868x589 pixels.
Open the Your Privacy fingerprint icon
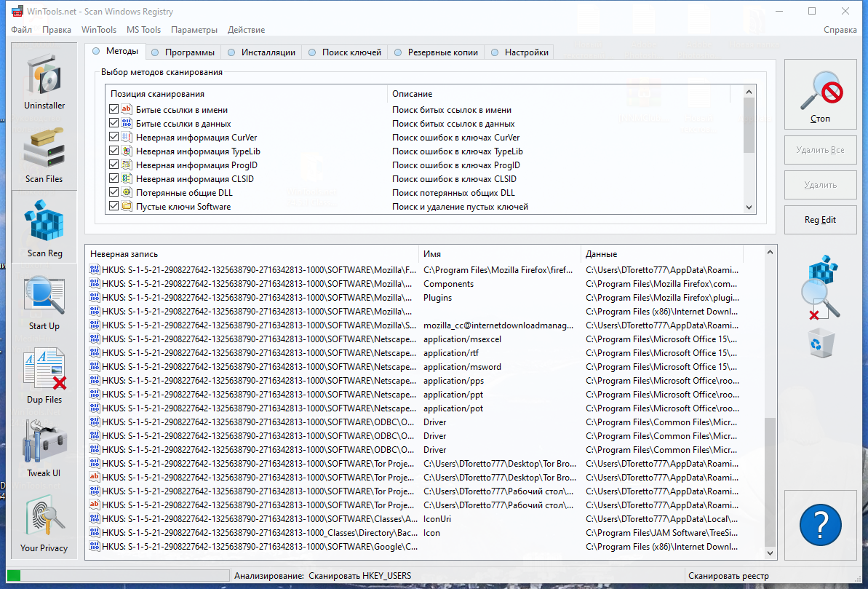click(x=44, y=523)
